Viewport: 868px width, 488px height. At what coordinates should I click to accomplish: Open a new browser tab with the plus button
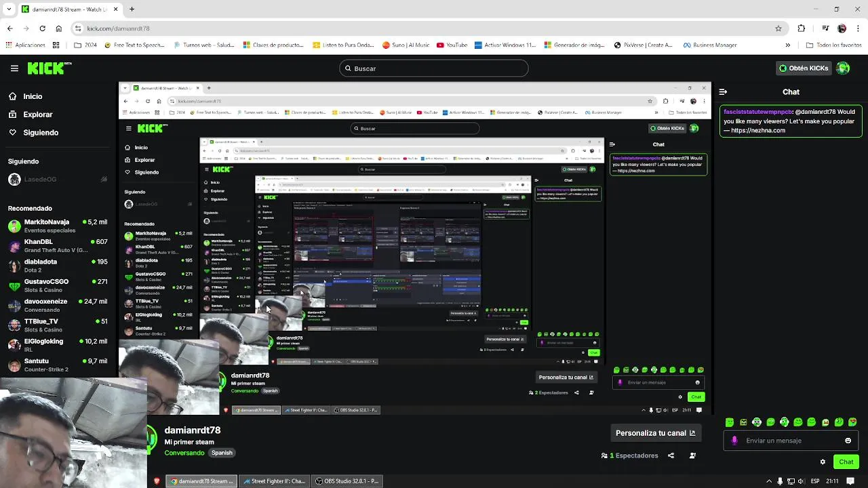coord(132,9)
